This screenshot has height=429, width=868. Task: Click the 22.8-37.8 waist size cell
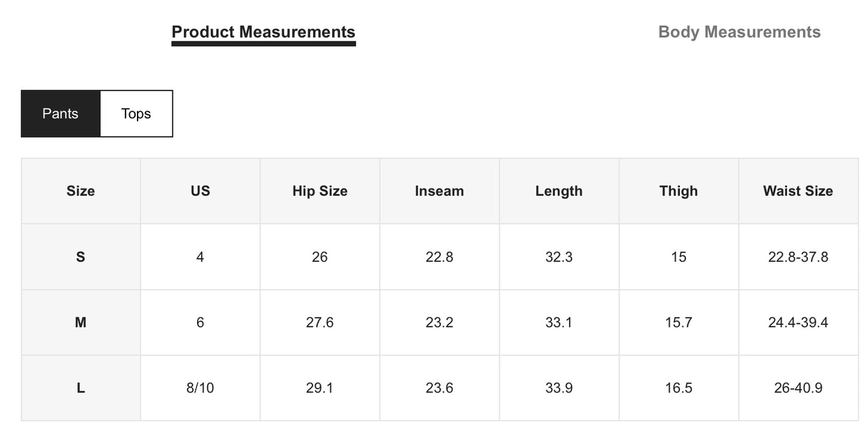[x=798, y=257]
